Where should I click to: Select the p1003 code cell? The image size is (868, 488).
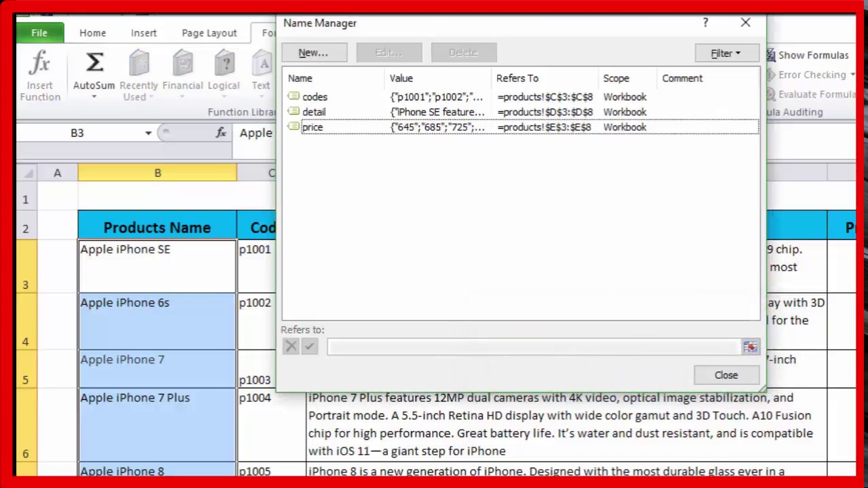256,369
